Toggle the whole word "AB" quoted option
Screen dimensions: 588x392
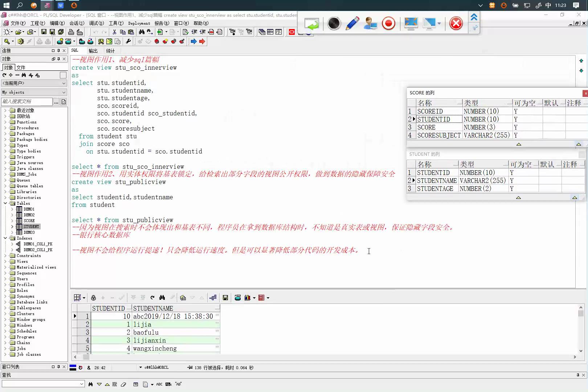pos(178,384)
